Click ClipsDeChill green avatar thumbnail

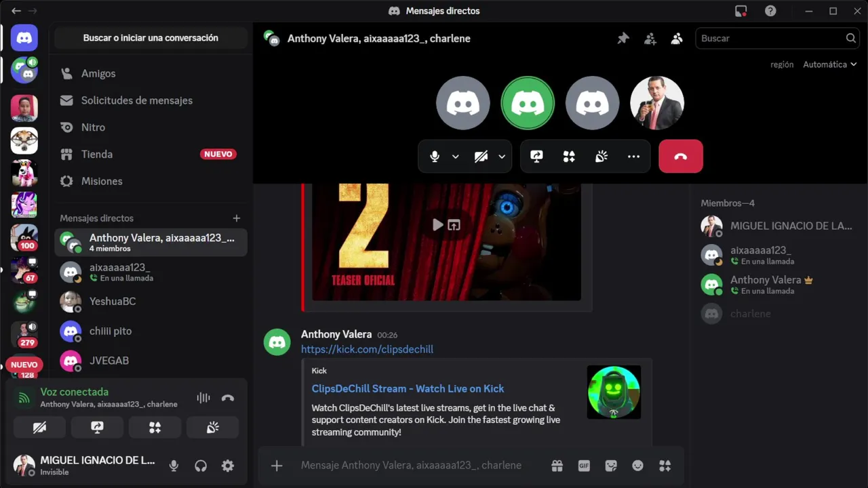click(x=614, y=392)
